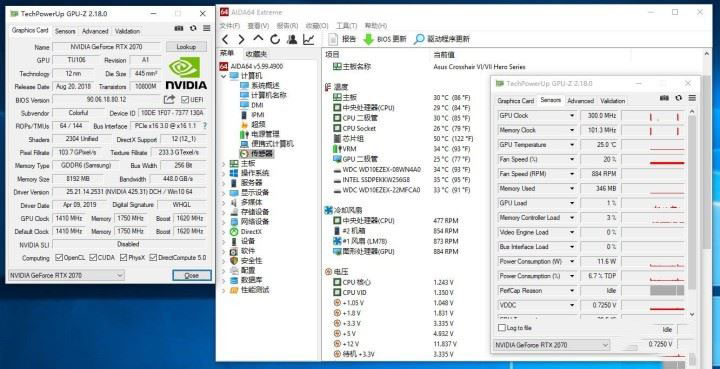Click the 当前值 column header

(444, 55)
